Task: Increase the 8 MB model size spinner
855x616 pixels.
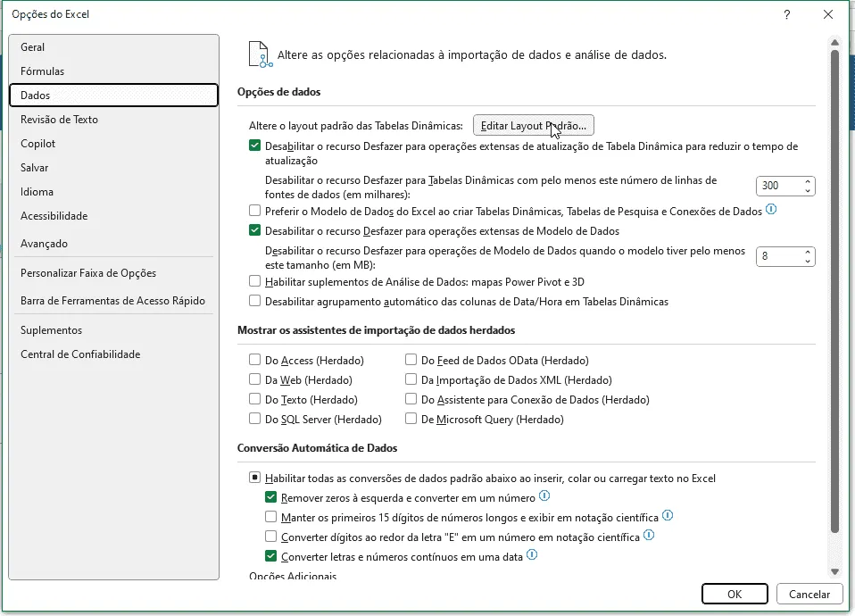Action: click(x=808, y=252)
